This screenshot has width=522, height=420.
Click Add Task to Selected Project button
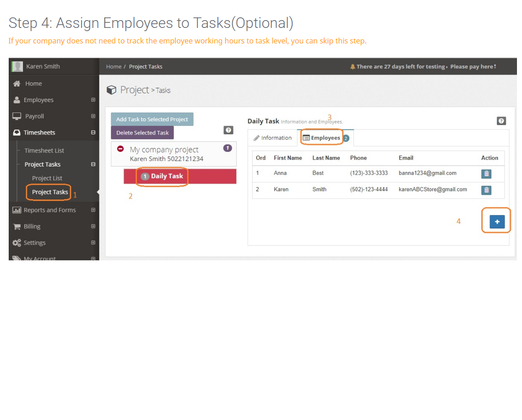tap(152, 119)
